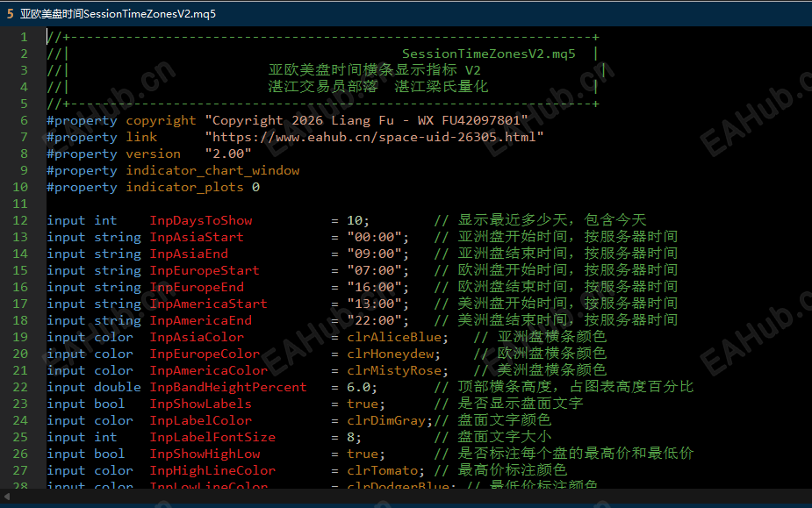
Task: Click the version string "2.00"
Action: tap(228, 154)
